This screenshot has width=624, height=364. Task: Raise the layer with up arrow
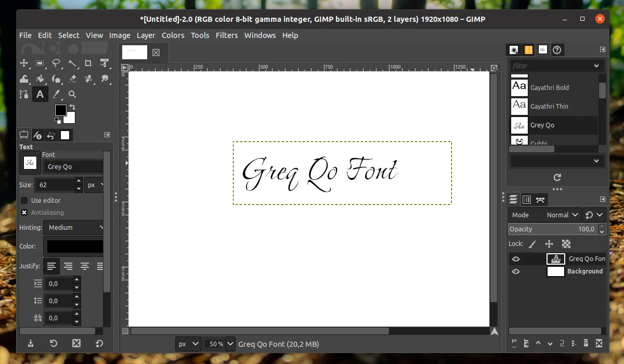tap(539, 343)
